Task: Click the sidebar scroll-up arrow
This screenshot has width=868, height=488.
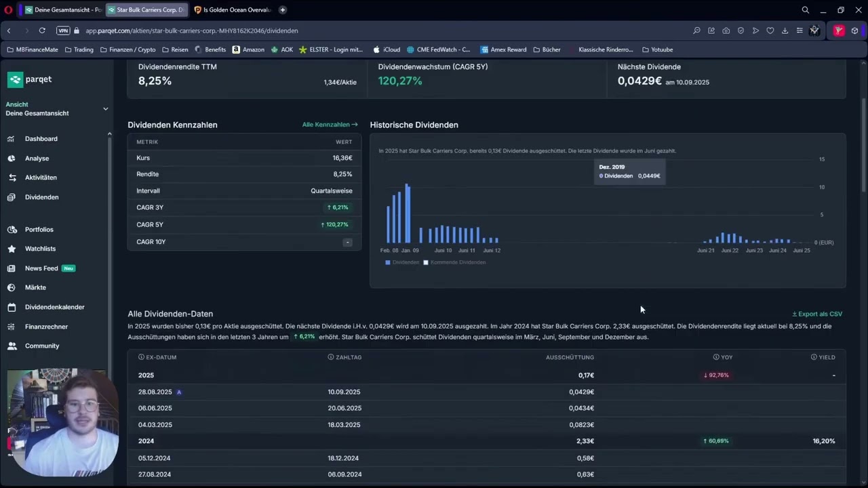Action: 109,134
